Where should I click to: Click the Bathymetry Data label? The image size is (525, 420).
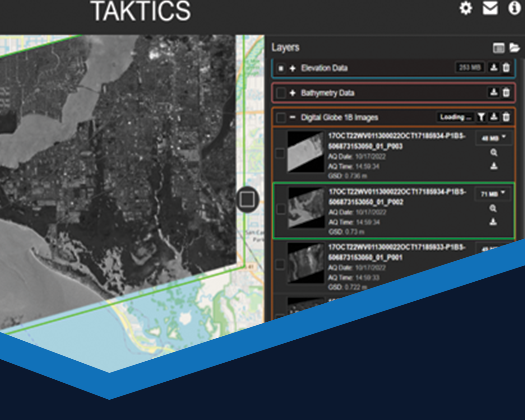click(327, 93)
